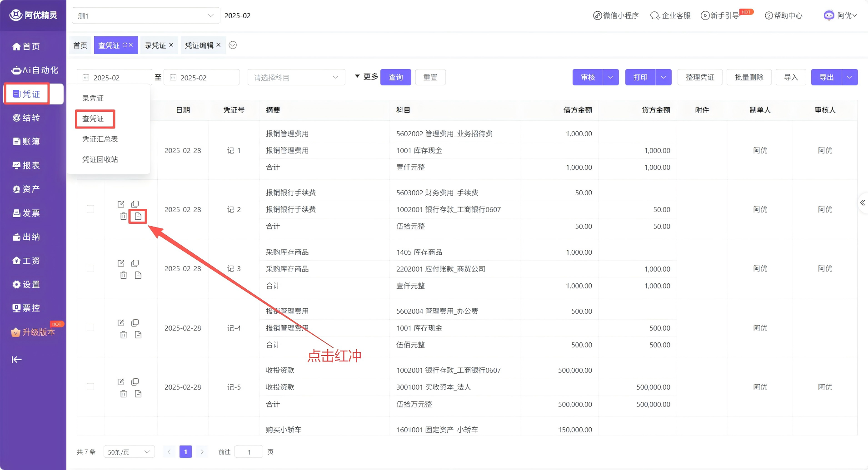Click the copy icon for voucher 记-4
Image resolution: width=868 pixels, height=470 pixels.
pos(135,323)
